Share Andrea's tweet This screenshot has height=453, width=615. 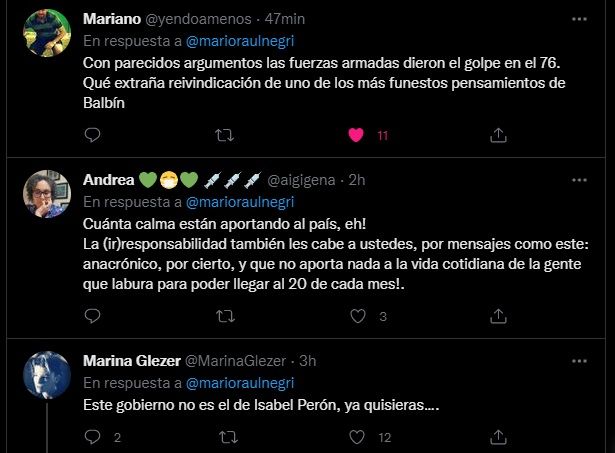(498, 316)
